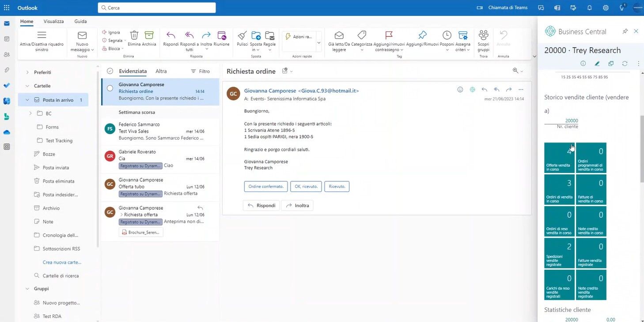Open the app launcher waffle icon
The width and height of the screenshot is (644, 322).
7,8
